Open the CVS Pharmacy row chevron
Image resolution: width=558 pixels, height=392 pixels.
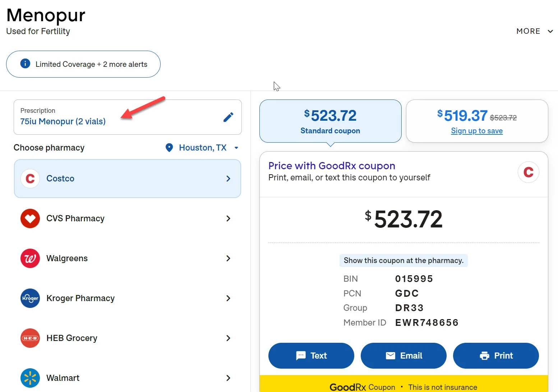228,218
